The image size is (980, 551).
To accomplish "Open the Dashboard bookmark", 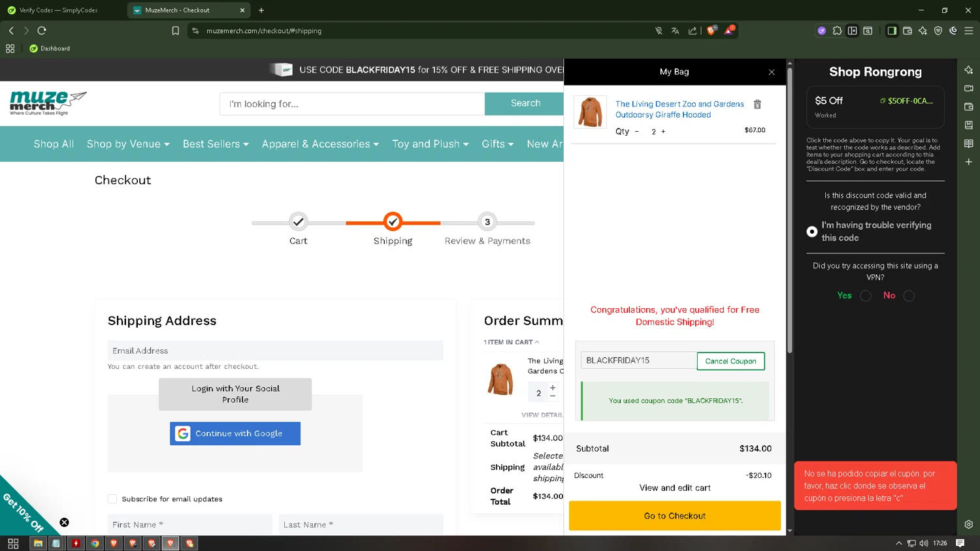I will [x=50, y=48].
